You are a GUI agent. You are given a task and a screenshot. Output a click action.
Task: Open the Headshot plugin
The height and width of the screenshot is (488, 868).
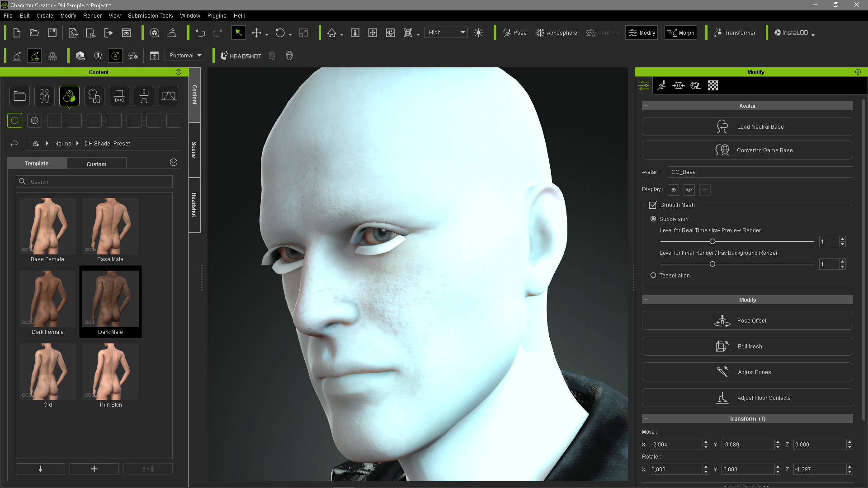tap(241, 56)
